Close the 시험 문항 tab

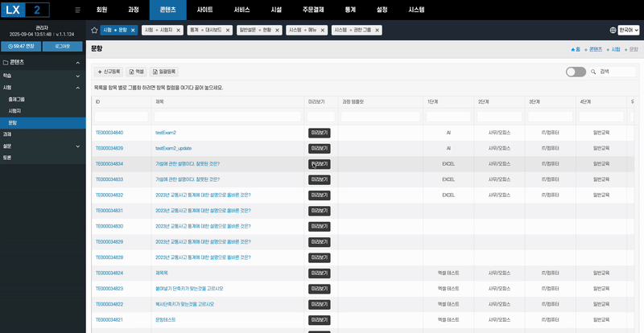pyautogui.click(x=133, y=29)
